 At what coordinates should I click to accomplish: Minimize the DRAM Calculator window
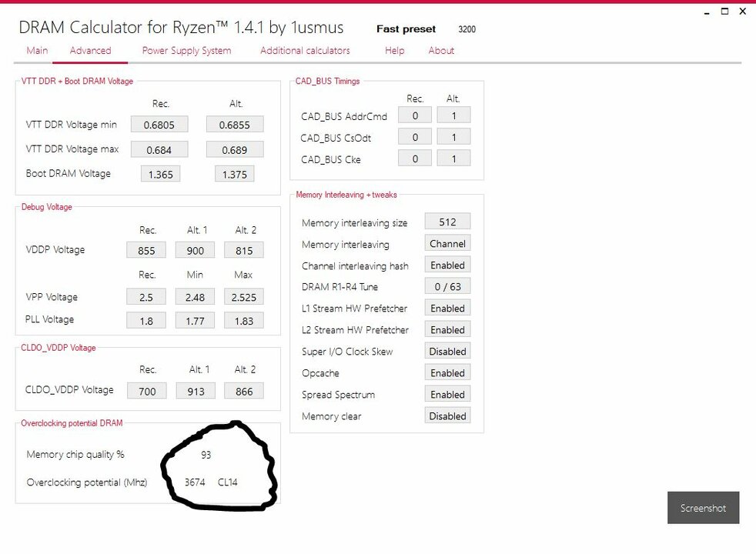pos(707,12)
